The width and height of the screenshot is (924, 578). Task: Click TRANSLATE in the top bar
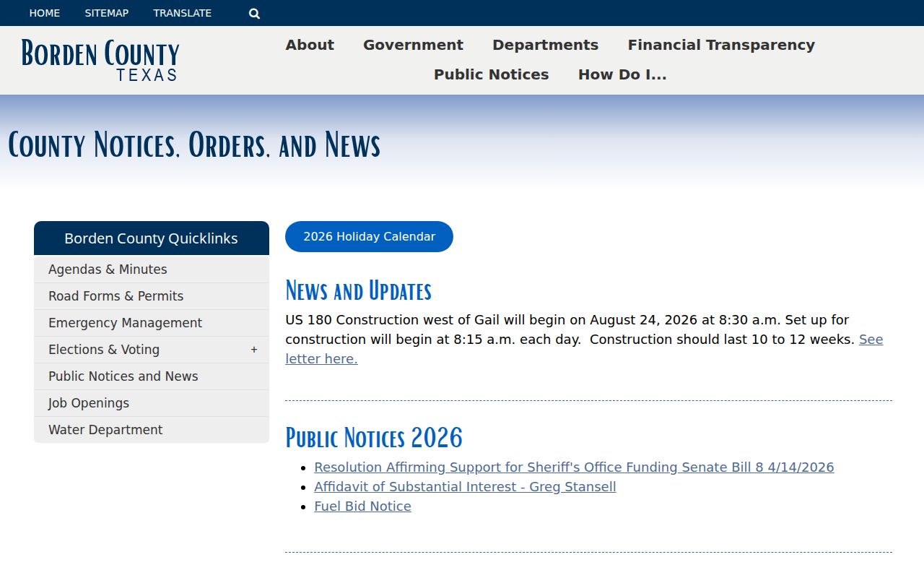pyautogui.click(x=183, y=13)
